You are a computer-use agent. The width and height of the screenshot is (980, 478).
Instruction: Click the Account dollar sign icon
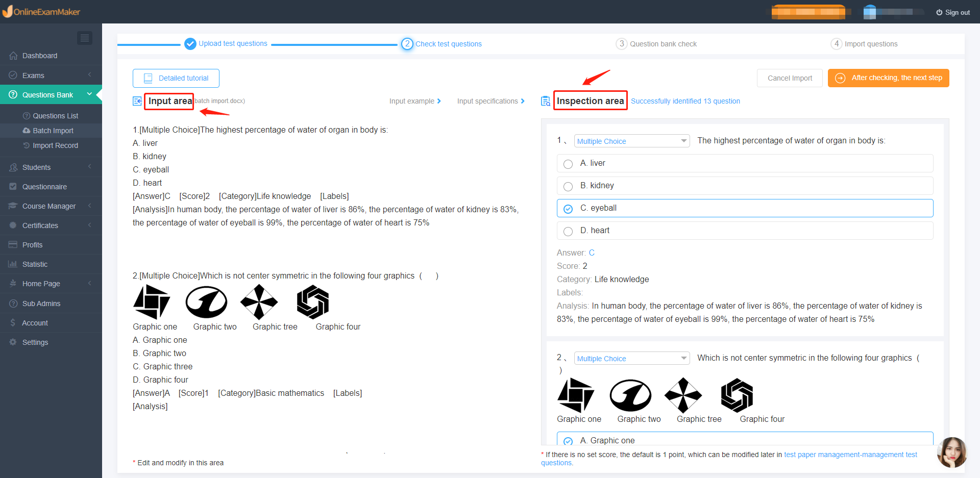click(13, 323)
